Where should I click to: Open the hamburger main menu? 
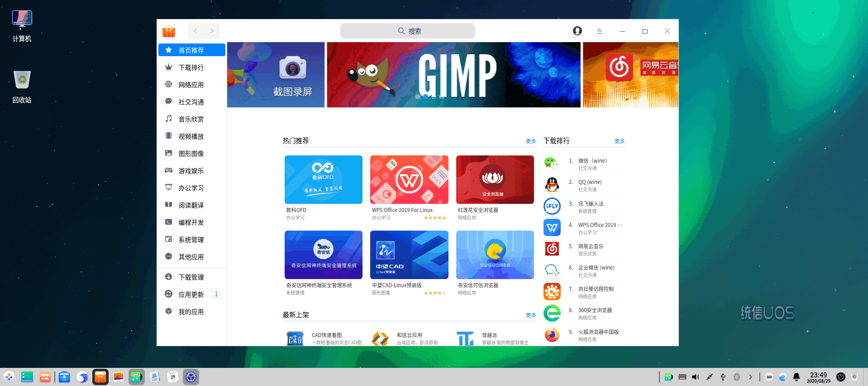click(599, 31)
